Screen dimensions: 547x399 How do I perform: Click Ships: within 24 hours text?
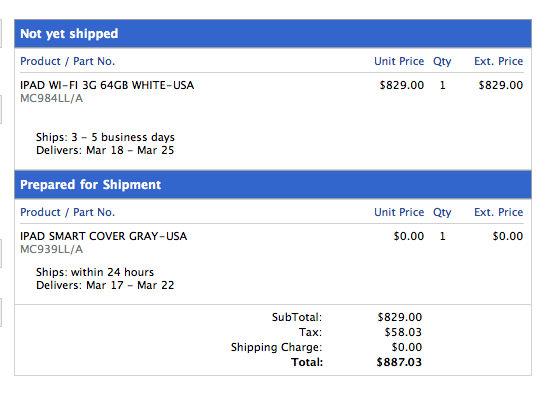tap(95, 272)
